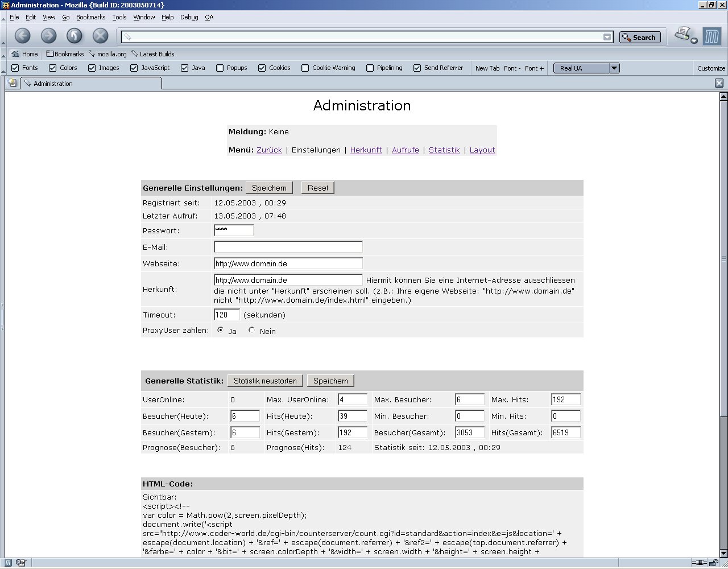Click the Statistik neustarten button
Screen dimensions: 728x569
point(265,381)
